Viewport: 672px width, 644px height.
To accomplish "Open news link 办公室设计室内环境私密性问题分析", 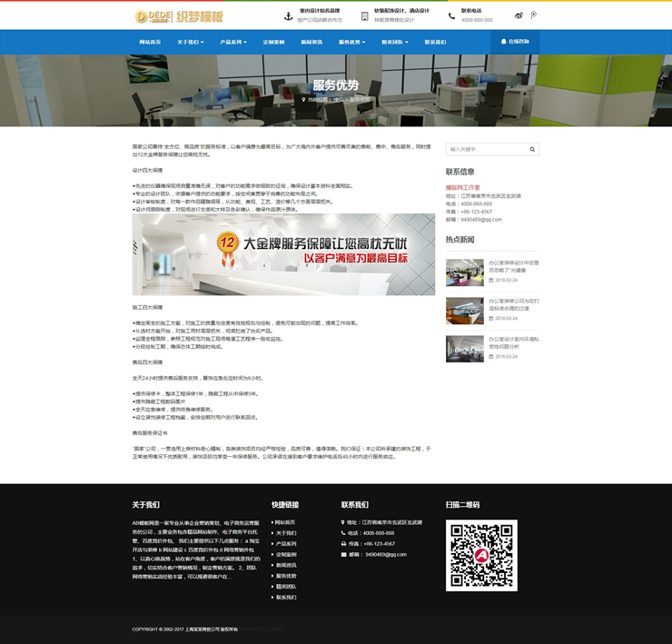I will pyautogui.click(x=514, y=342).
